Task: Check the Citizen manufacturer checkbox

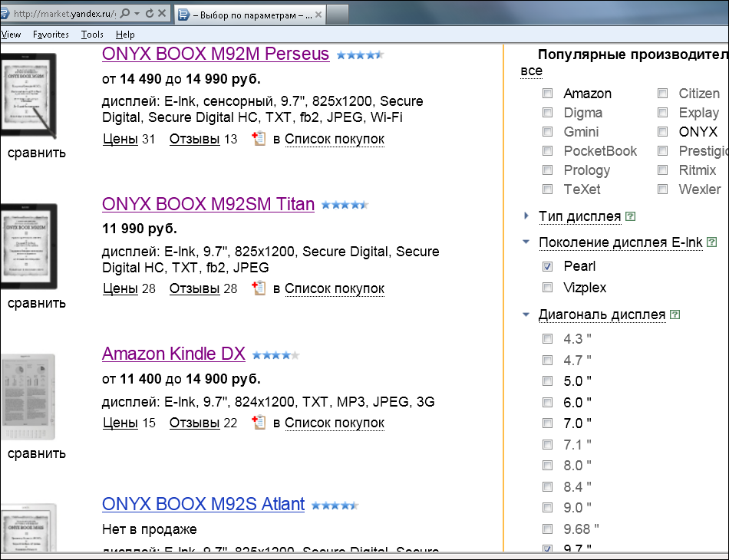Action: point(662,94)
